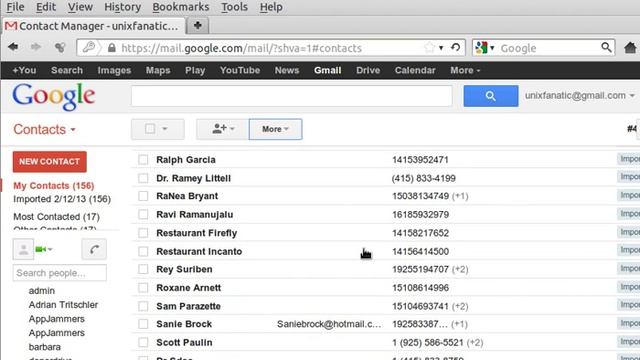Click the phone call icon in chat panel
Screen dimensions: 640x360
tap(94, 249)
